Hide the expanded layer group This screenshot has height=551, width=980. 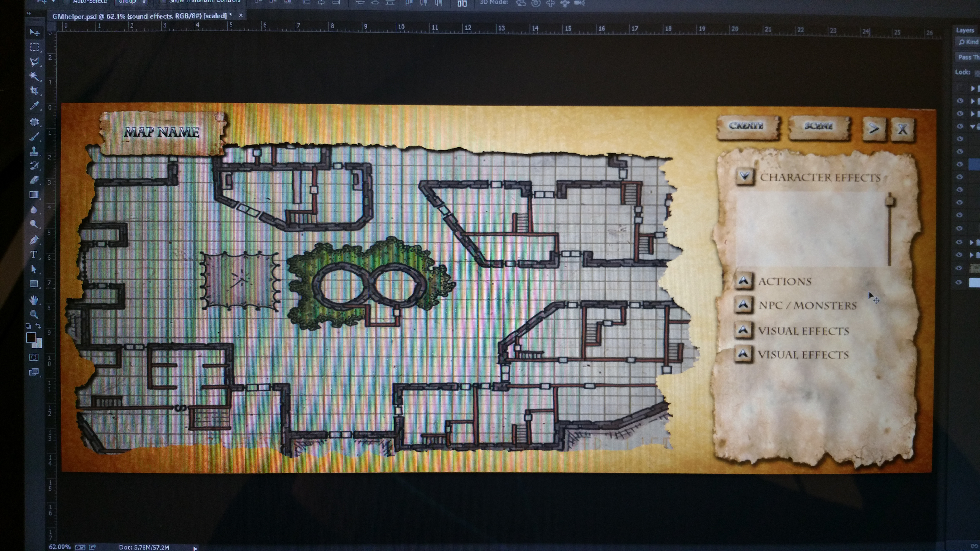(x=960, y=126)
